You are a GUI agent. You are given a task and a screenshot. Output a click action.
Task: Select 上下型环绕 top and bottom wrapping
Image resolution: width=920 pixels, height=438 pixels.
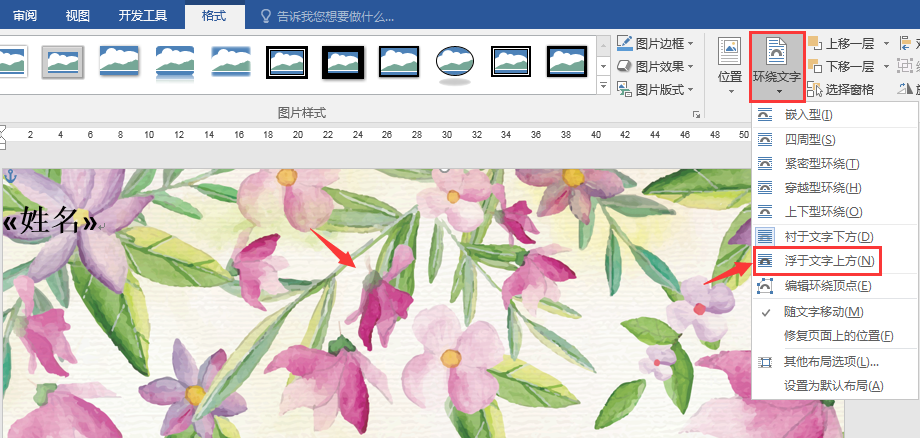(x=835, y=212)
